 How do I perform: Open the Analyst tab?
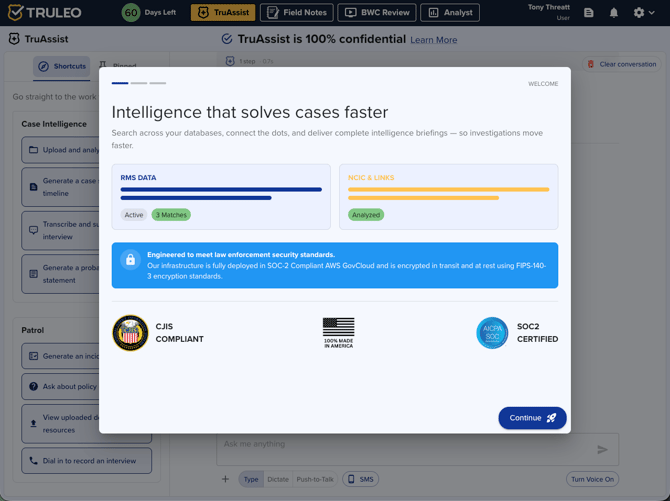click(x=450, y=12)
